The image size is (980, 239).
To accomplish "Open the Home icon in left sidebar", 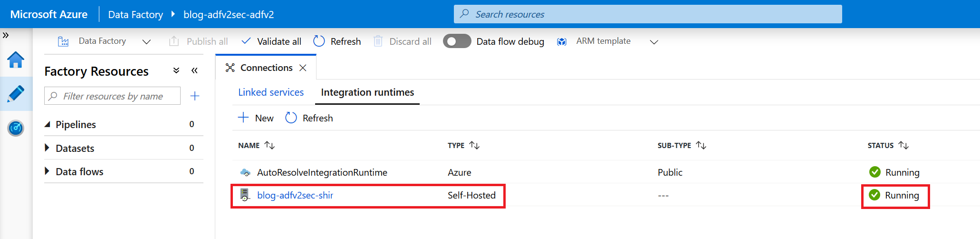I will tap(16, 60).
